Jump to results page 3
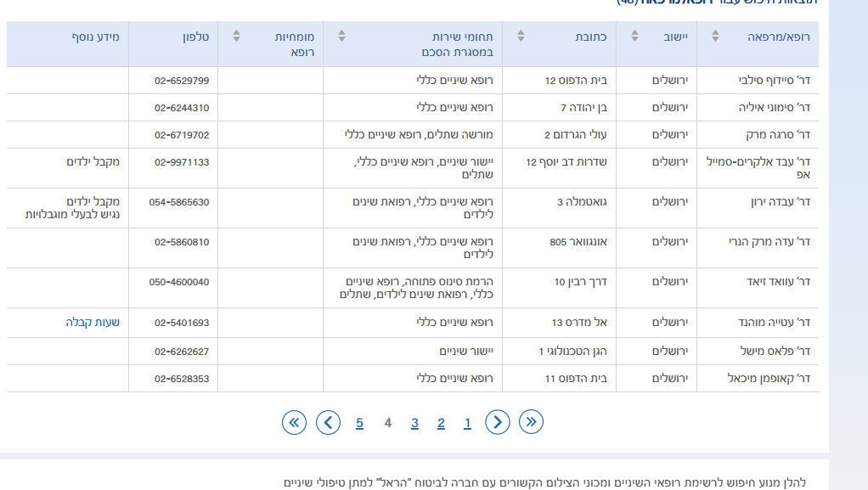Image resolution: width=868 pixels, height=490 pixels. click(414, 423)
